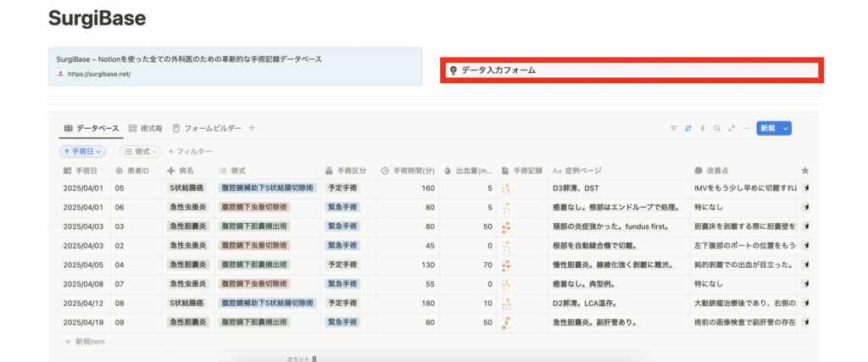The image size is (868, 362).
Task: Open database search magnifier
Action: 717,128
